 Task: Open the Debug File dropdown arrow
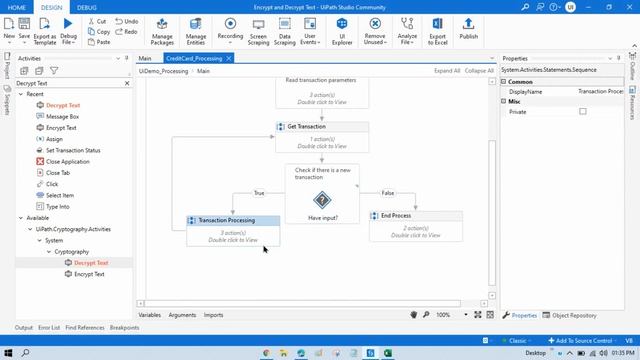[x=73, y=42]
